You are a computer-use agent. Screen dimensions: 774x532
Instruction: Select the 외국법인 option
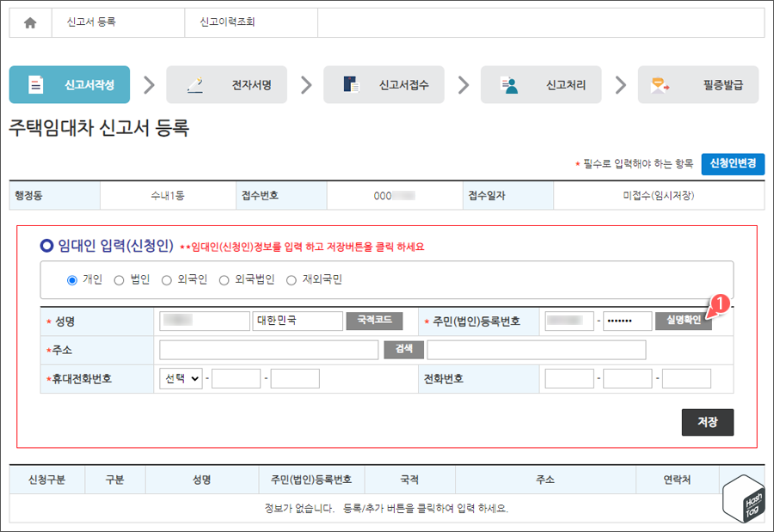pyautogui.click(x=224, y=278)
